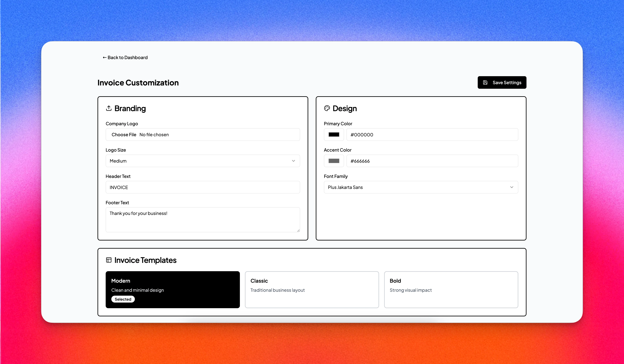Select the Bold invoice template card
Image resolution: width=624 pixels, height=364 pixels.
tap(451, 290)
